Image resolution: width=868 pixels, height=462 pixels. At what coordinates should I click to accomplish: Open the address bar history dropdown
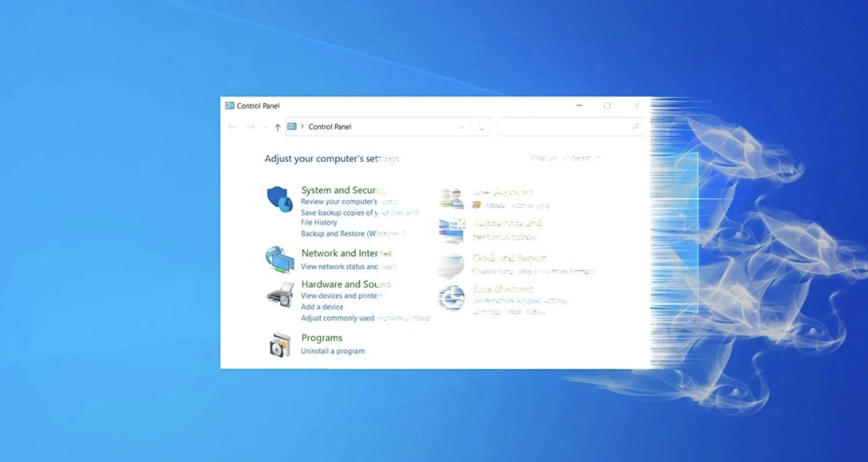point(461,127)
